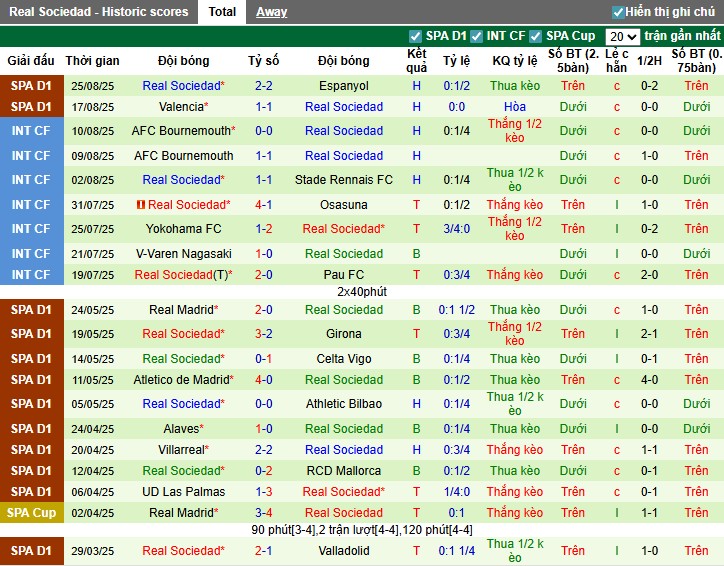The image size is (724, 566).
Task: Open Alaves team link
Action: pyautogui.click(x=181, y=429)
